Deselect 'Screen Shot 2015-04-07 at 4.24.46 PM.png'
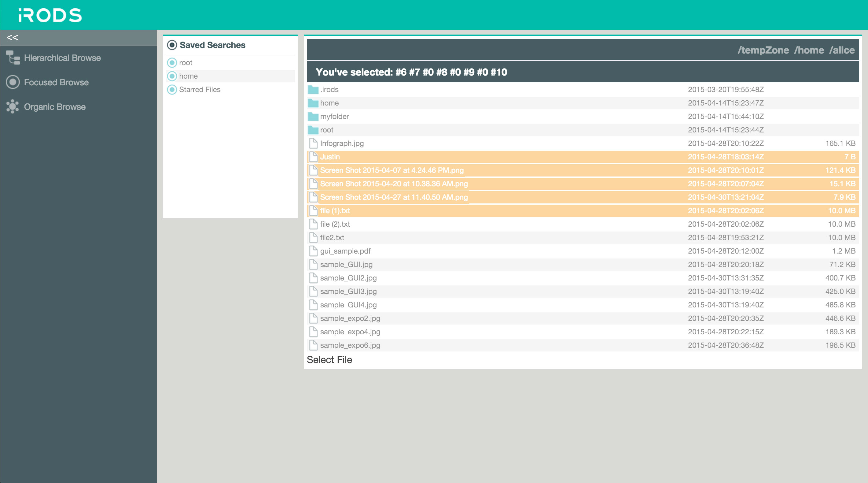The image size is (868, 483). click(x=392, y=170)
